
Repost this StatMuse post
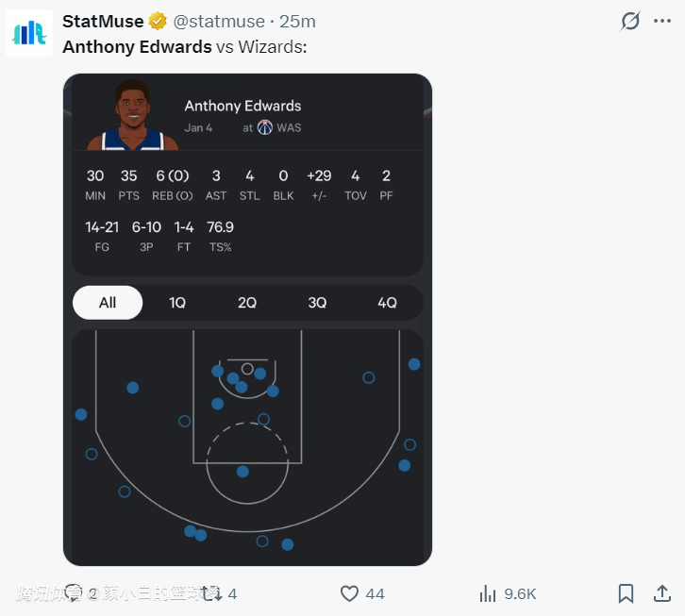[213, 593]
